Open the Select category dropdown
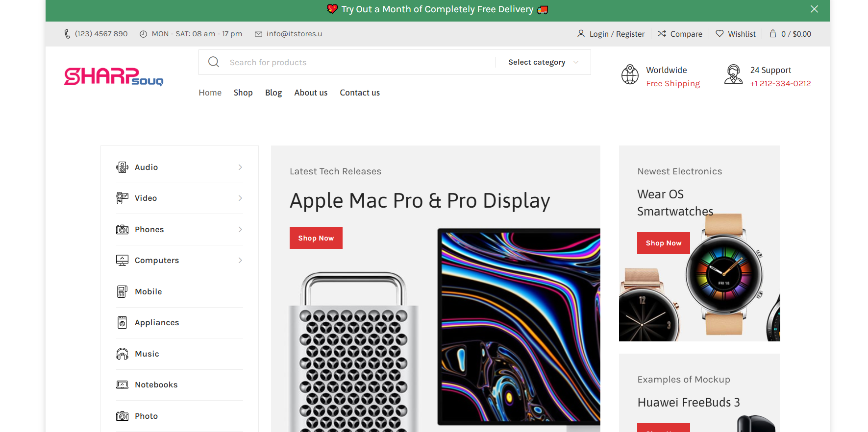This screenshot has height=432, width=868. tap(543, 62)
